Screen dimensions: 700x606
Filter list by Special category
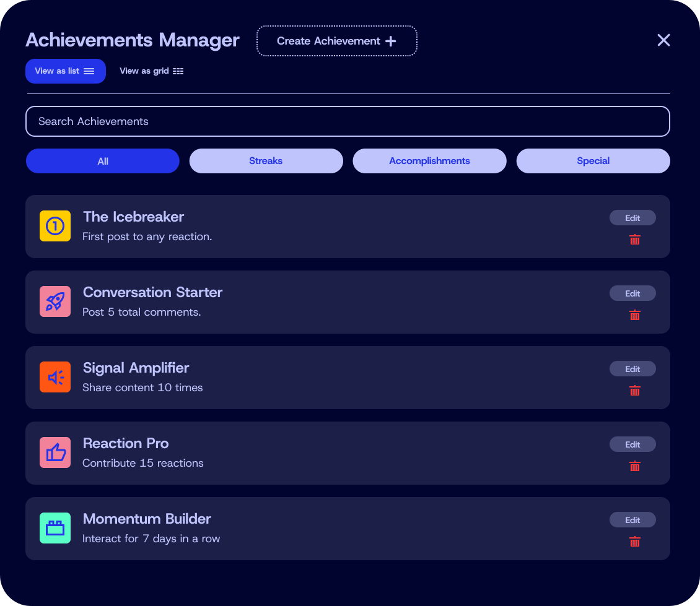click(593, 161)
